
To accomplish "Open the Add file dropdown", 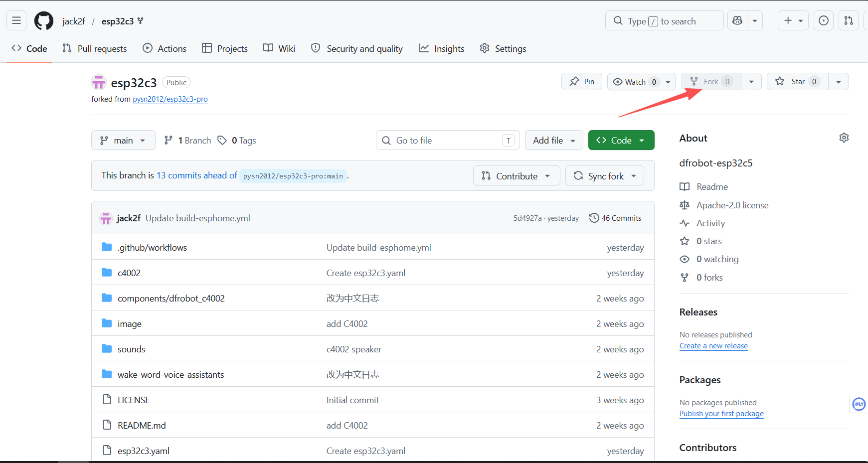I will pos(554,140).
